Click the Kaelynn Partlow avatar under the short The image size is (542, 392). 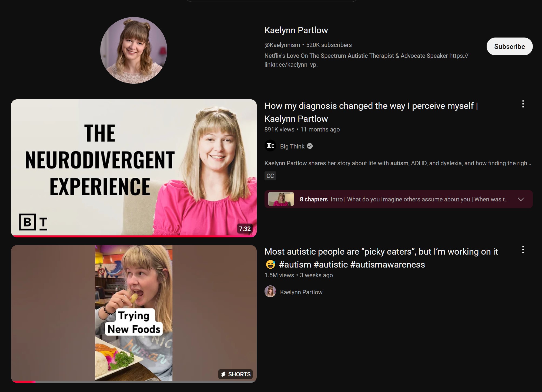(270, 292)
